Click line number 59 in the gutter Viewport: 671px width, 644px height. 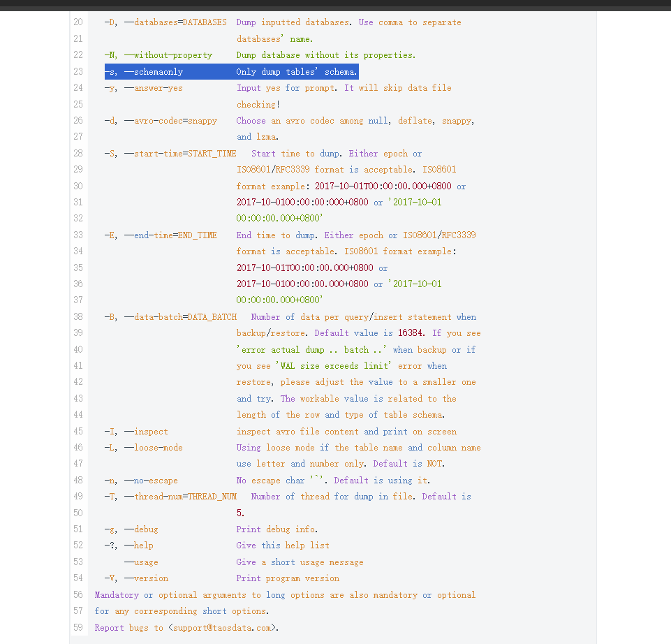click(x=78, y=627)
